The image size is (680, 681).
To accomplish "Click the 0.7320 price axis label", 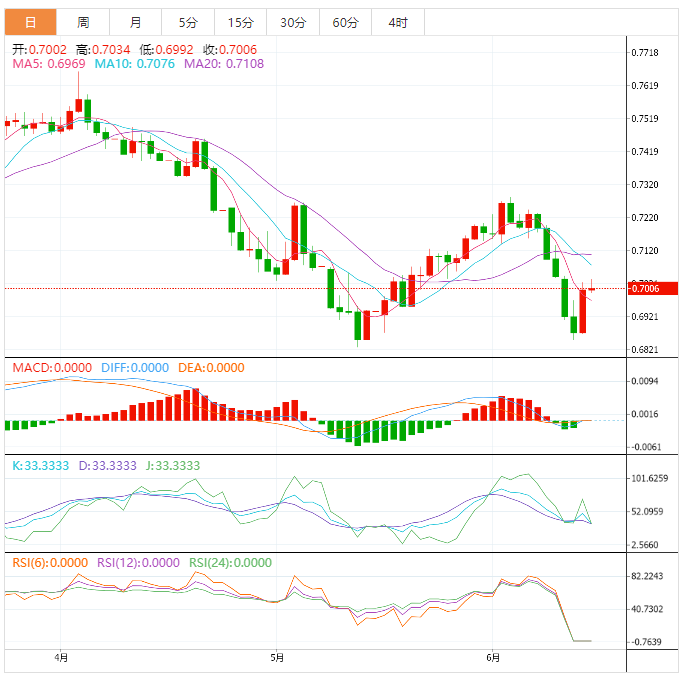I will click(645, 185).
